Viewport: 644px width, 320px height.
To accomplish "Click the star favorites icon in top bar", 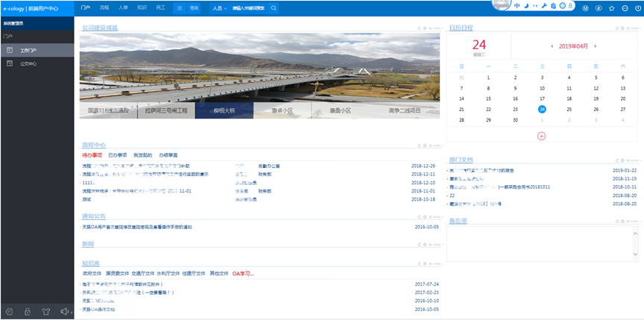I will tap(611, 8).
